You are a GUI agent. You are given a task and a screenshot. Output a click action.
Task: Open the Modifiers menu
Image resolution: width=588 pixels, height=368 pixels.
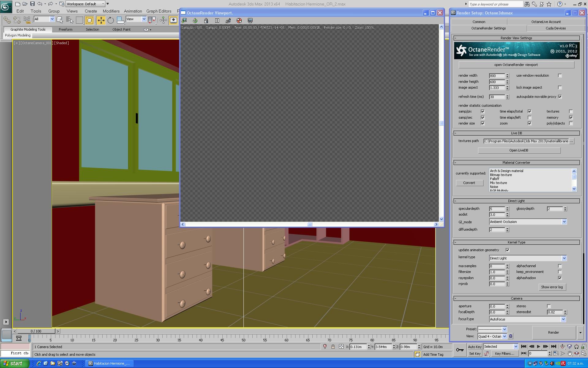pyautogui.click(x=111, y=11)
